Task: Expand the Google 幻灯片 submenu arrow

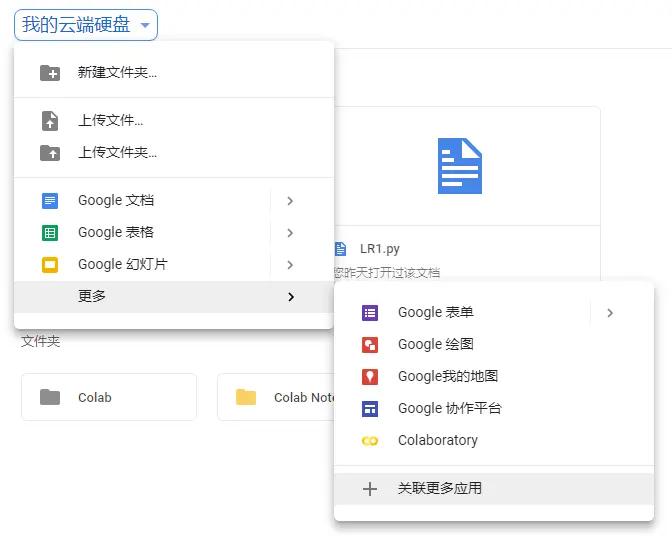Action: pyautogui.click(x=290, y=265)
